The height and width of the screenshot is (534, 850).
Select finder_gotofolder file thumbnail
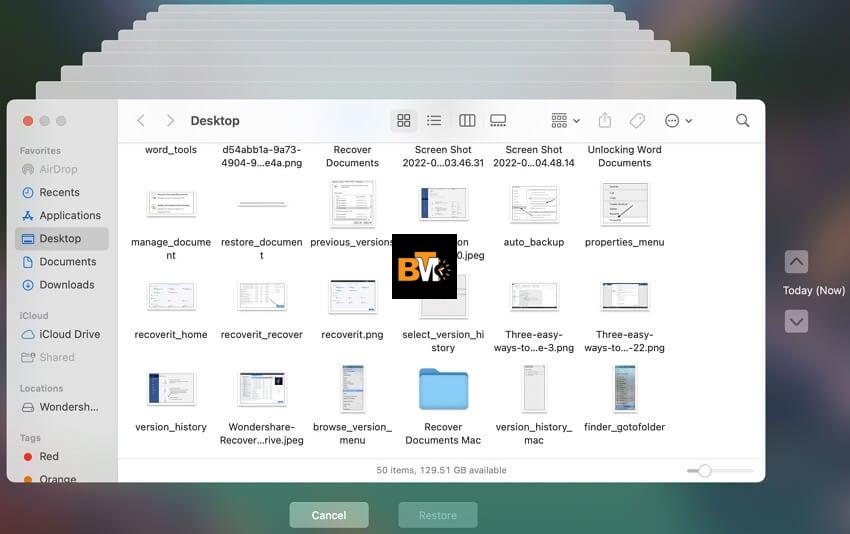(x=624, y=389)
